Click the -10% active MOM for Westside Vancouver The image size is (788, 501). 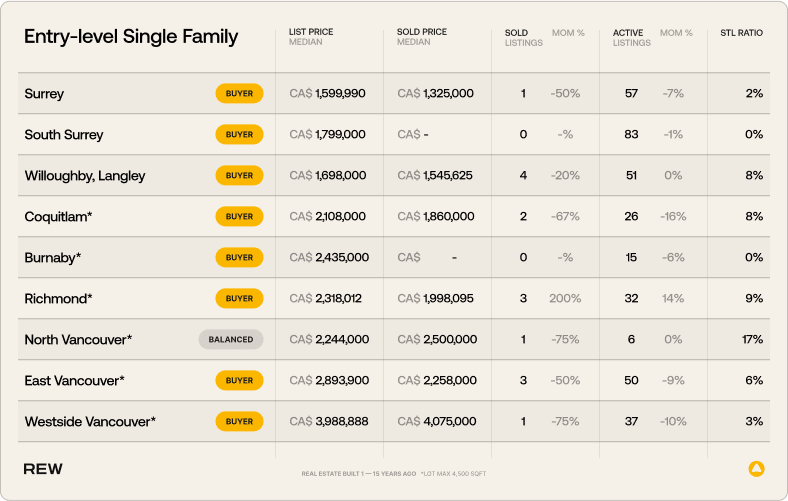point(673,421)
